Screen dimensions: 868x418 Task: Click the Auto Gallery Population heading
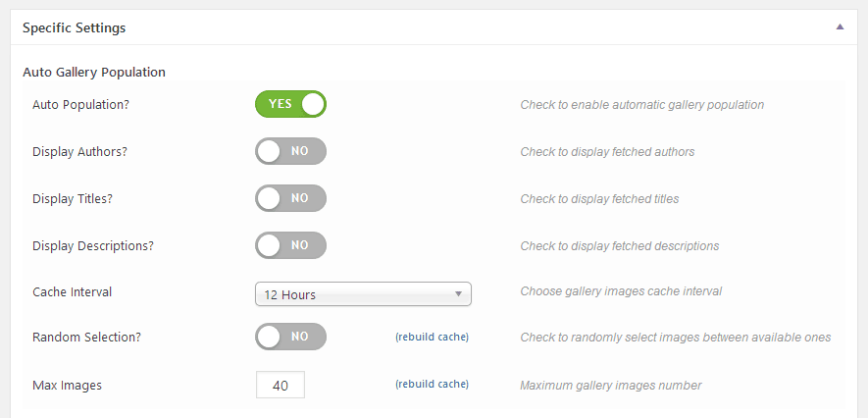pyautogui.click(x=94, y=72)
